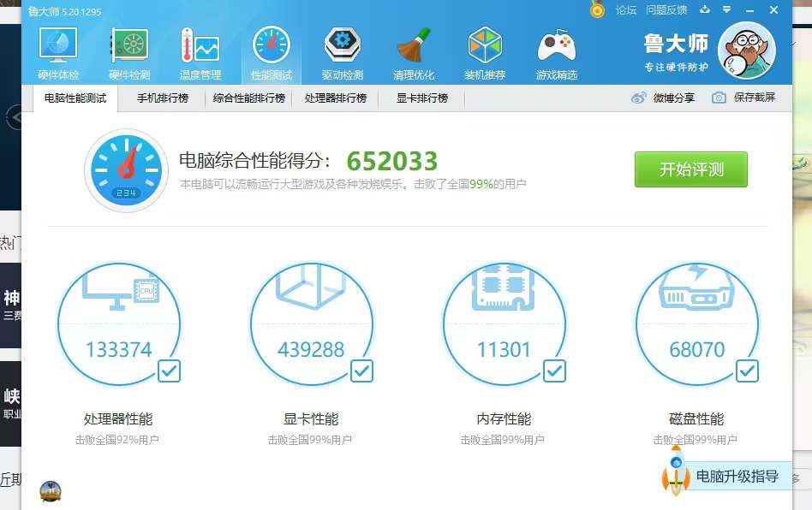Viewport: 812px width, 510px height.
Task: Uncheck 磁盘性能 test checkbox
Action: [747, 371]
